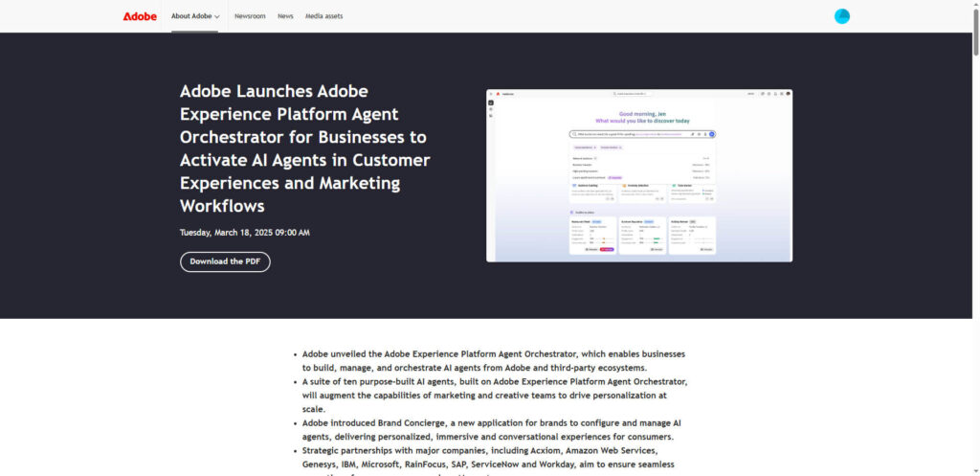Go to Newsroom

250,16
